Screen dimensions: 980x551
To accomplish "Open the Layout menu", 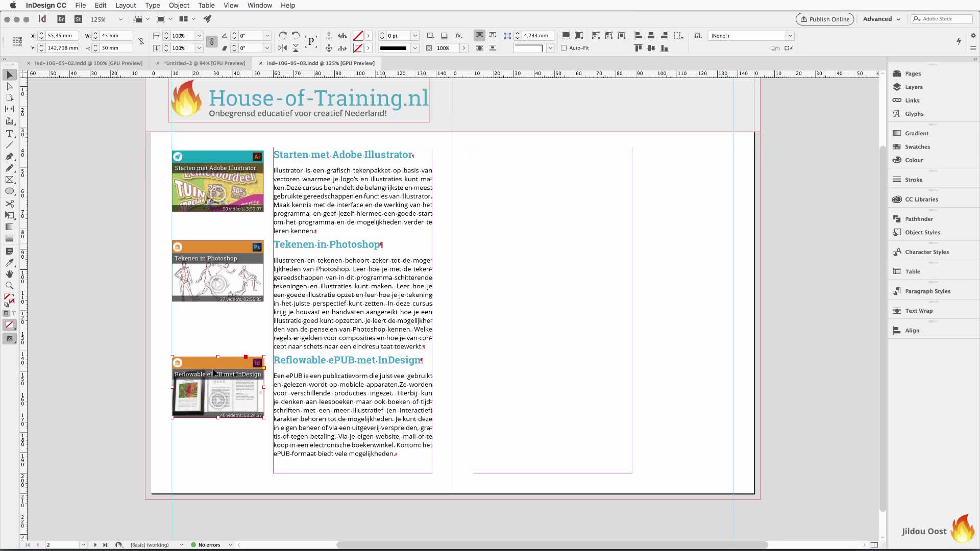I will pyautogui.click(x=126, y=5).
